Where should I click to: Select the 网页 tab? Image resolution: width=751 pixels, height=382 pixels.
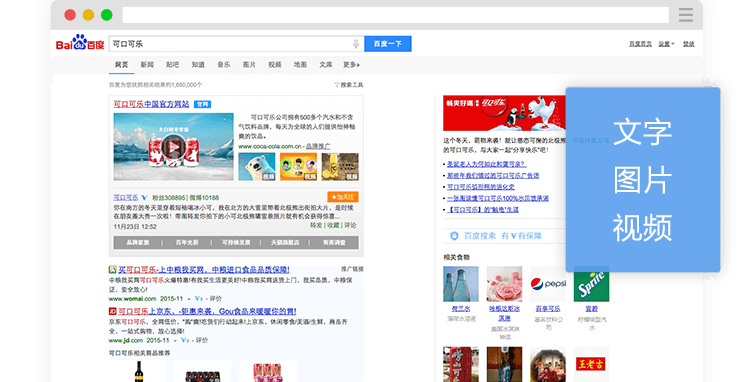click(x=121, y=65)
